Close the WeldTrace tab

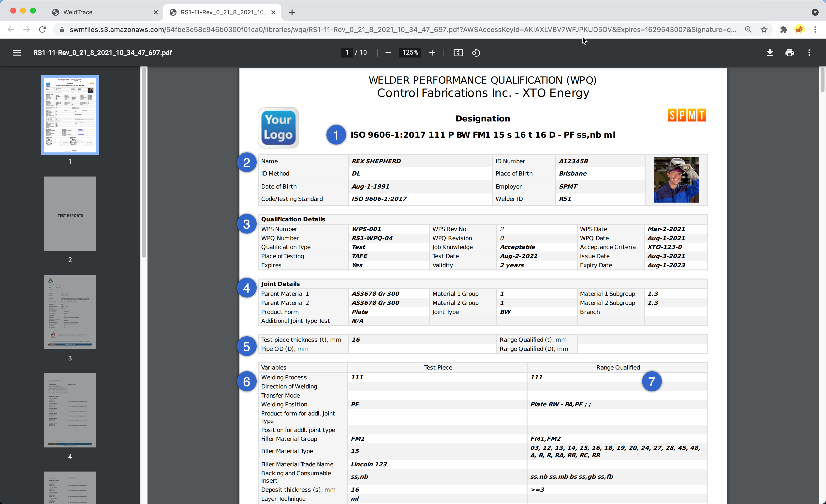tap(156, 12)
